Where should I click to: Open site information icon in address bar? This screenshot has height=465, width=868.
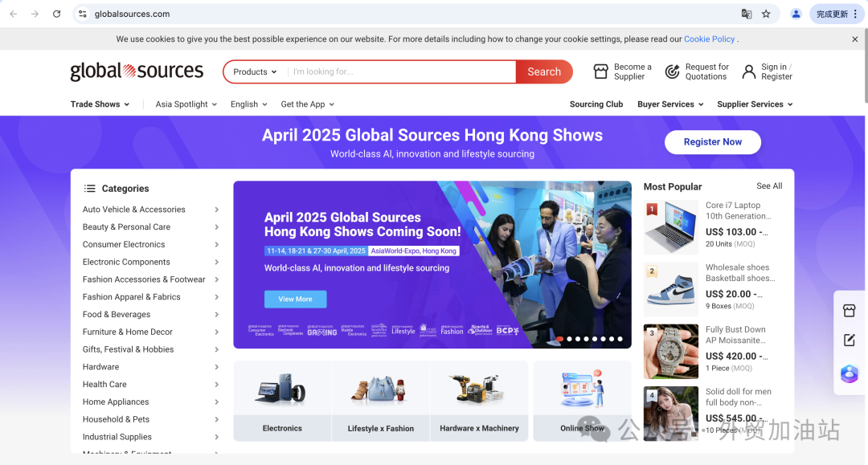pos(83,14)
